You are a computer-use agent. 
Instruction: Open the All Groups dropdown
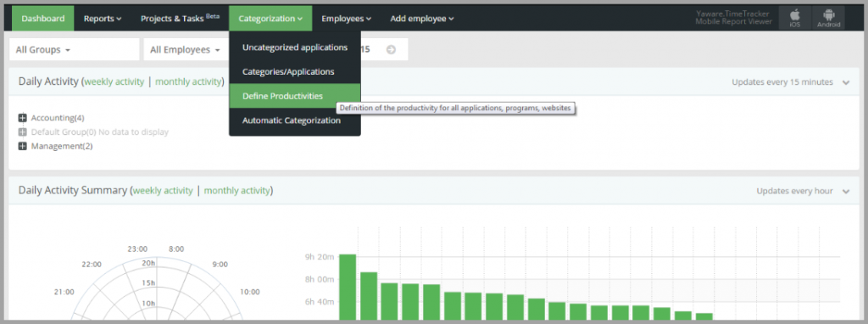(75, 49)
